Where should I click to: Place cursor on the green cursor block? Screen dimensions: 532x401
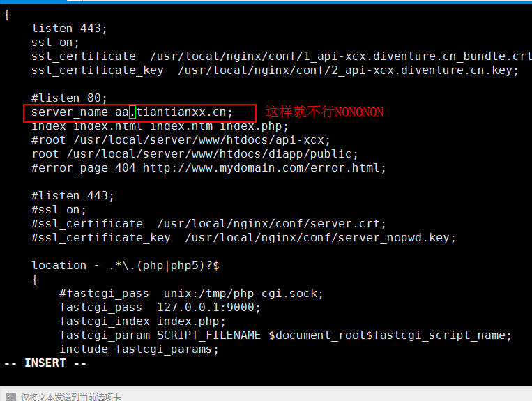[x=132, y=112]
